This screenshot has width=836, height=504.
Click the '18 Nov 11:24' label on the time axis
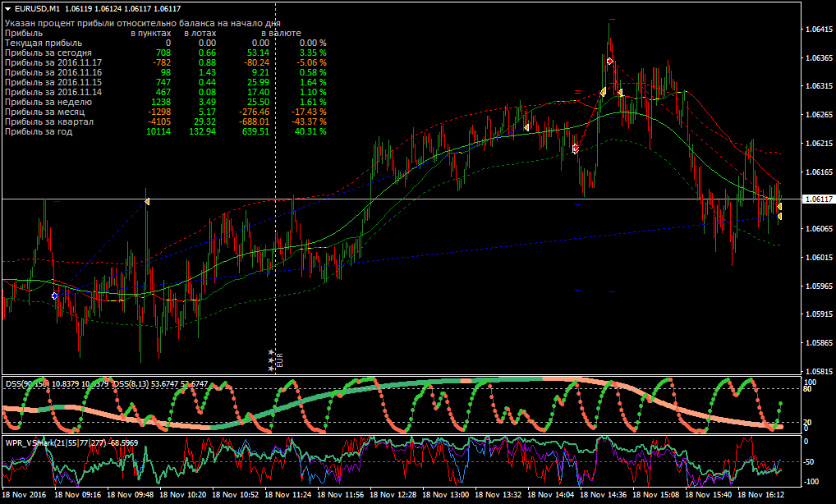pos(288,495)
